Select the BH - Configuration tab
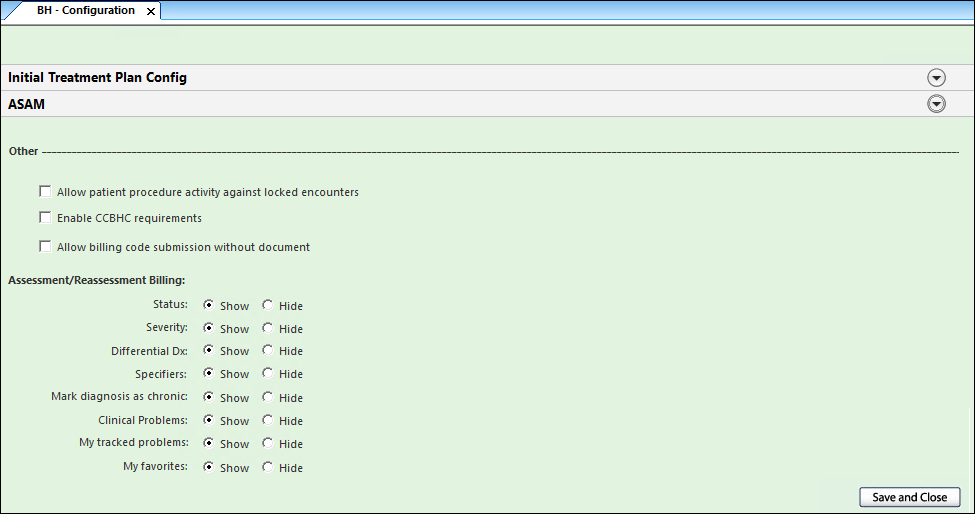Image resolution: width=975 pixels, height=514 pixels. (x=85, y=11)
